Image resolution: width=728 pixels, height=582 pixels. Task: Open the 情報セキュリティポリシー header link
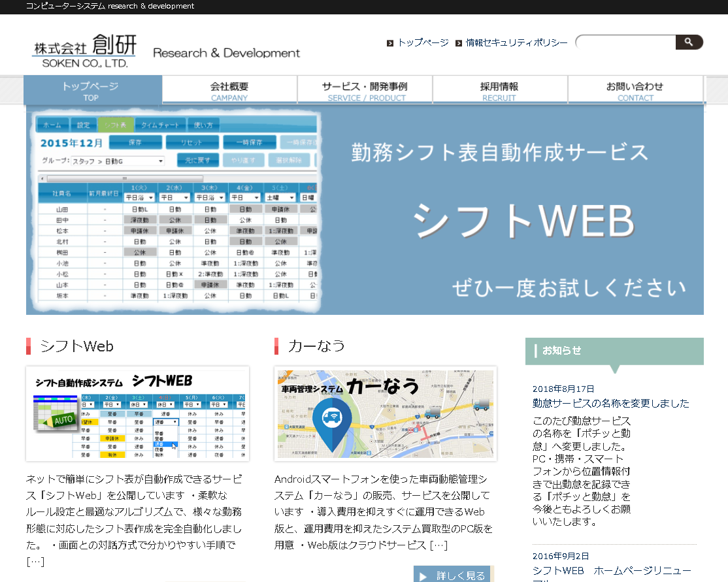(517, 42)
